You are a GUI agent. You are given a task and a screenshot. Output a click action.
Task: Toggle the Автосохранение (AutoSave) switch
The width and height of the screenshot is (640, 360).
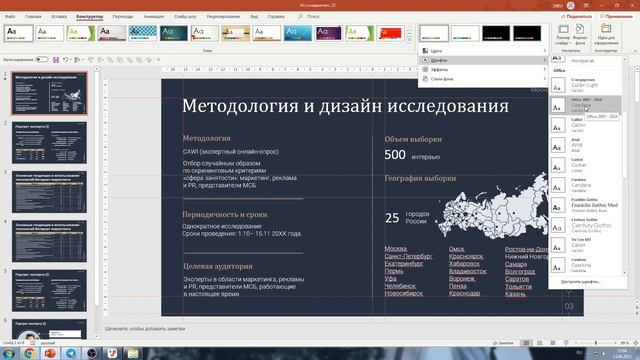coord(42,60)
